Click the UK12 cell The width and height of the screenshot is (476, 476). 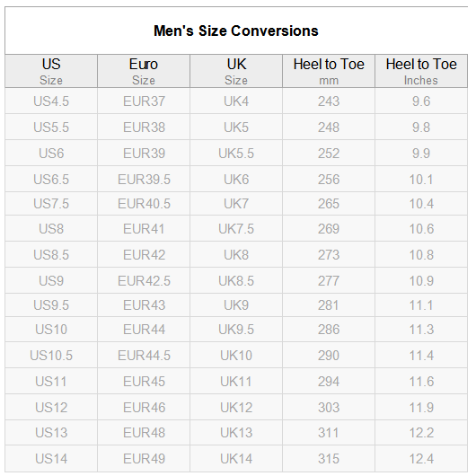point(236,408)
